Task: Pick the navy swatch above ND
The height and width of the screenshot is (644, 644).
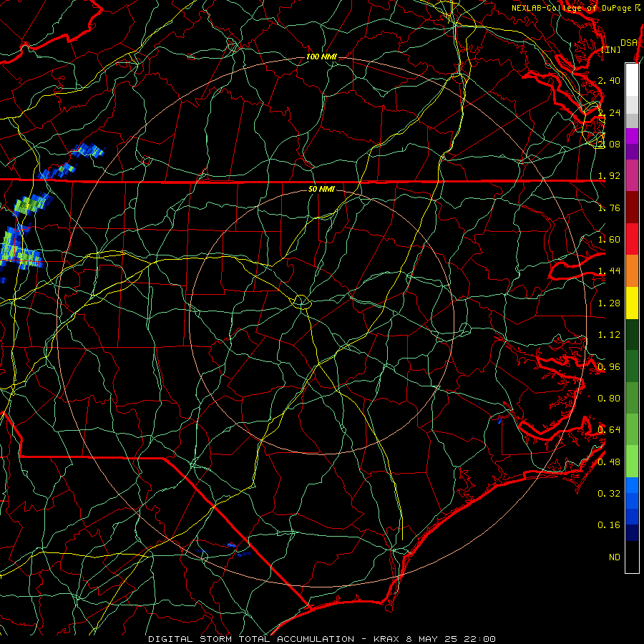Action: click(632, 532)
